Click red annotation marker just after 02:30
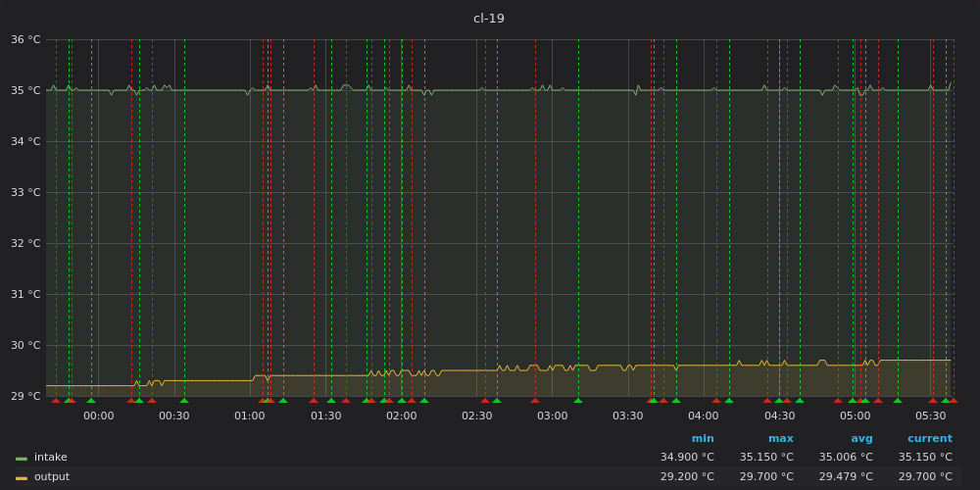Screen dimensions: 980x490 (x=485, y=400)
